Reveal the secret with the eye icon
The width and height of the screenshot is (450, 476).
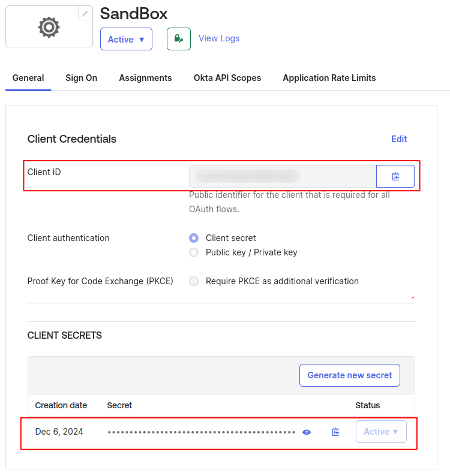point(307,432)
